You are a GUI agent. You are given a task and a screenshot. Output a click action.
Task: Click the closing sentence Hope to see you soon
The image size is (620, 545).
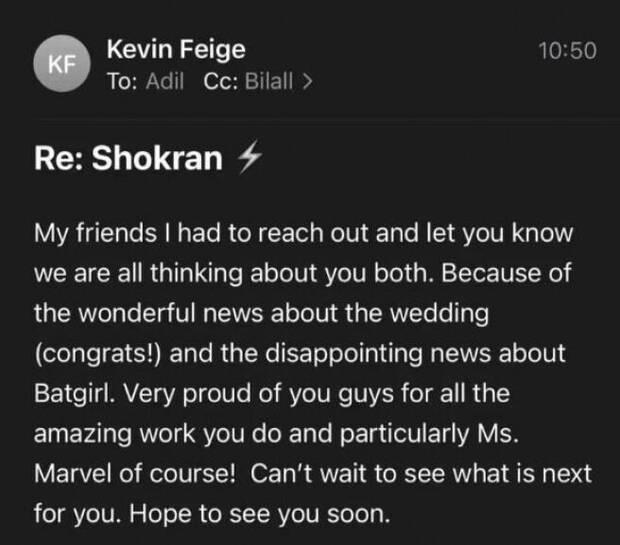(259, 514)
